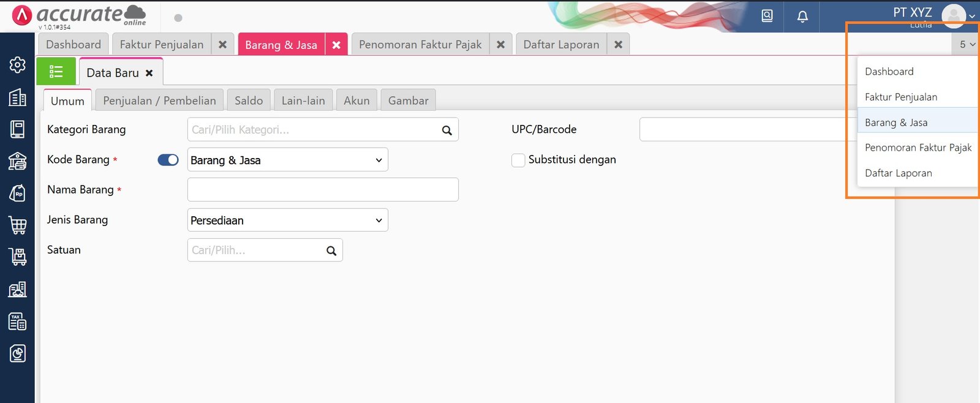Open the Barang & Jasa code dropdown
The height and width of the screenshot is (403, 980).
(287, 160)
